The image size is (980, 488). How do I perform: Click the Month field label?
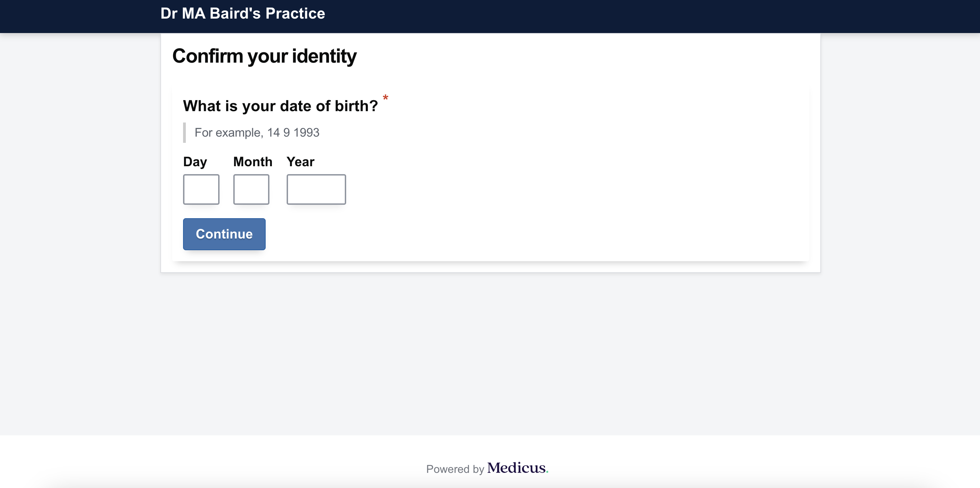tap(253, 162)
